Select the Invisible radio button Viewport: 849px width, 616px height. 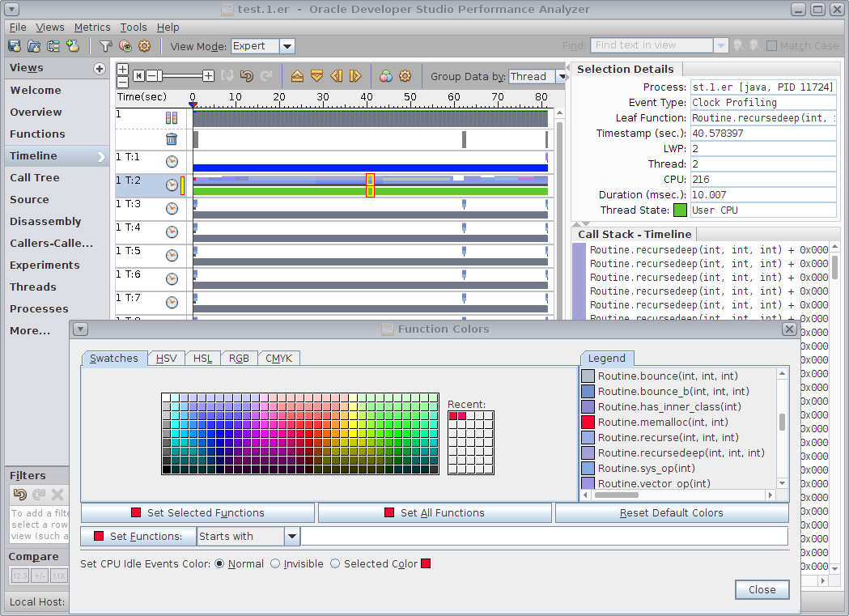point(276,563)
